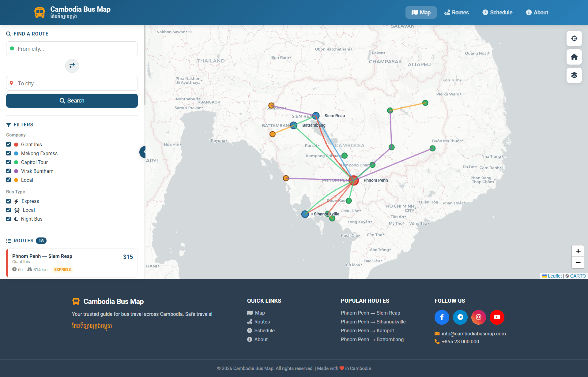Click the phone icon in footer
The image size is (588, 377).
point(437,342)
